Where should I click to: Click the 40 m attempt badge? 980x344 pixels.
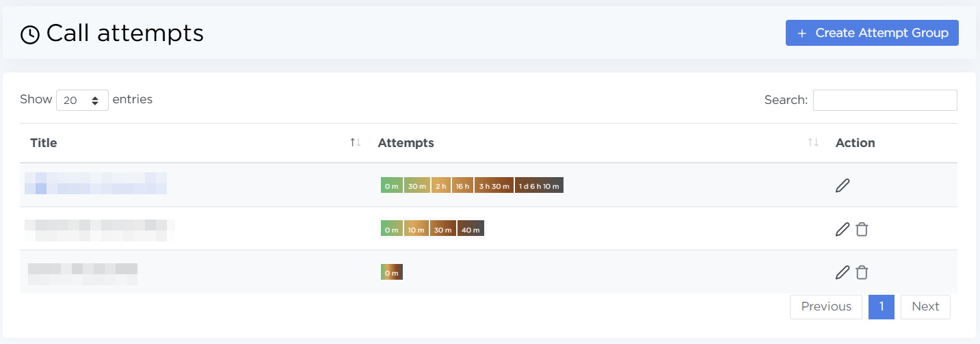471,229
